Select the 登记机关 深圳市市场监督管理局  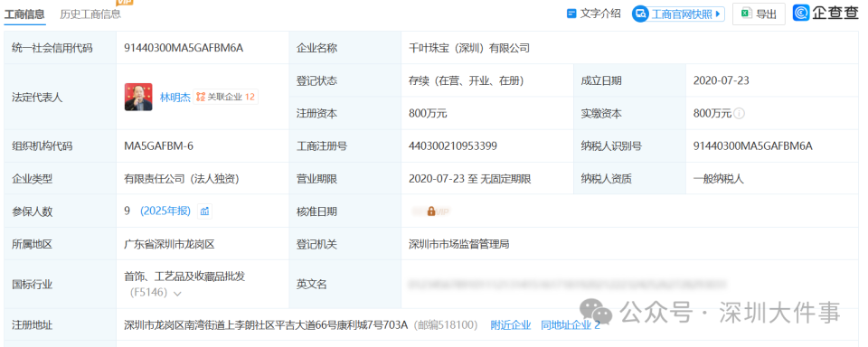(x=459, y=243)
